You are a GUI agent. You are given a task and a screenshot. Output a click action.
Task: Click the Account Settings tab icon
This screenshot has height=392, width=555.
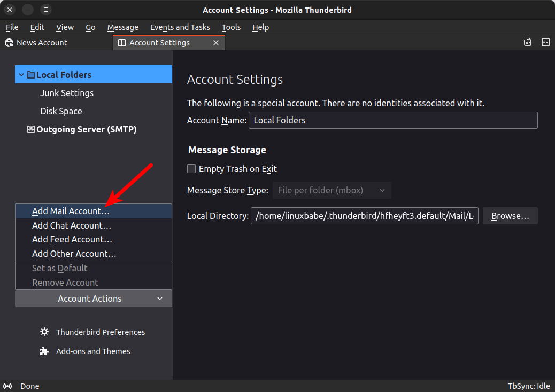122,43
